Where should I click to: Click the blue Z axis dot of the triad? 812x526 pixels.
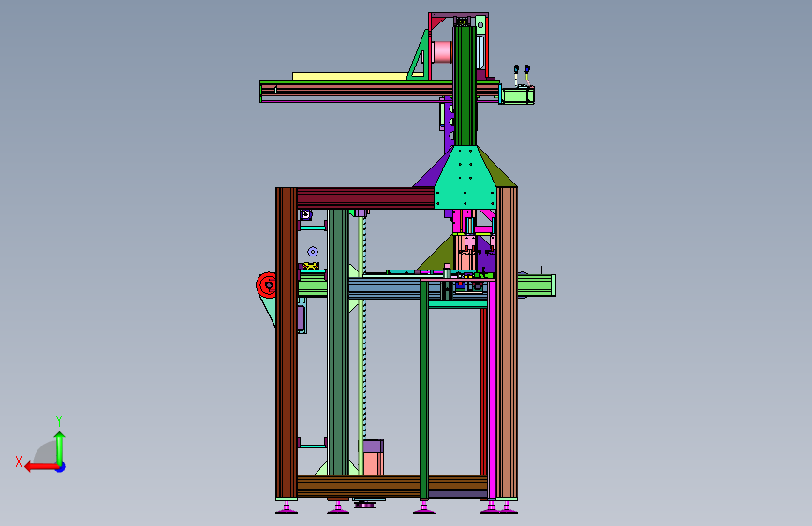[61, 467]
